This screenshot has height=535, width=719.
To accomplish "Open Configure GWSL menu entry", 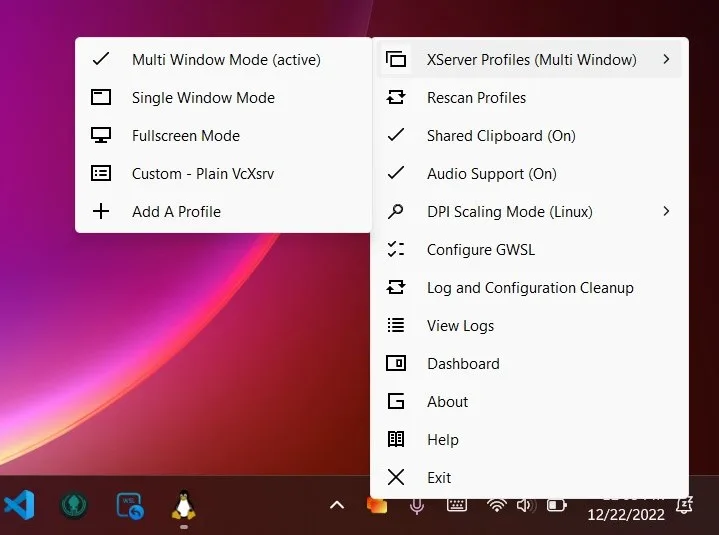I will tap(530, 249).
